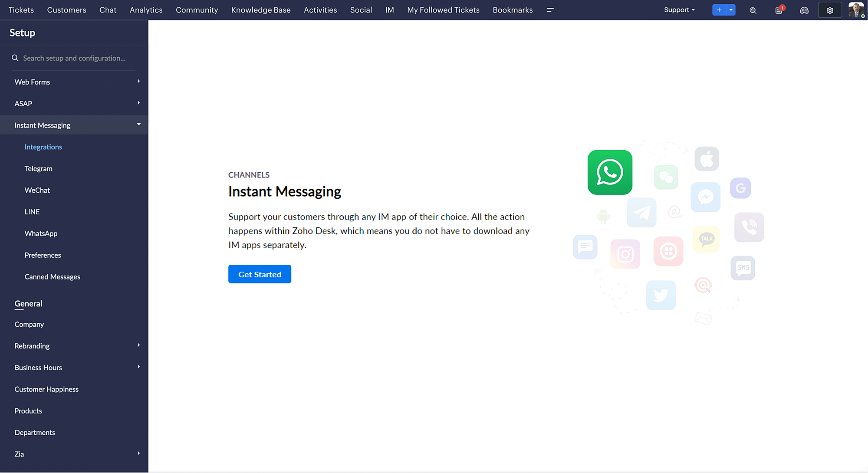This screenshot has height=473, width=868.
Task: Click the WhatsApp logo illustration
Action: tap(610, 172)
